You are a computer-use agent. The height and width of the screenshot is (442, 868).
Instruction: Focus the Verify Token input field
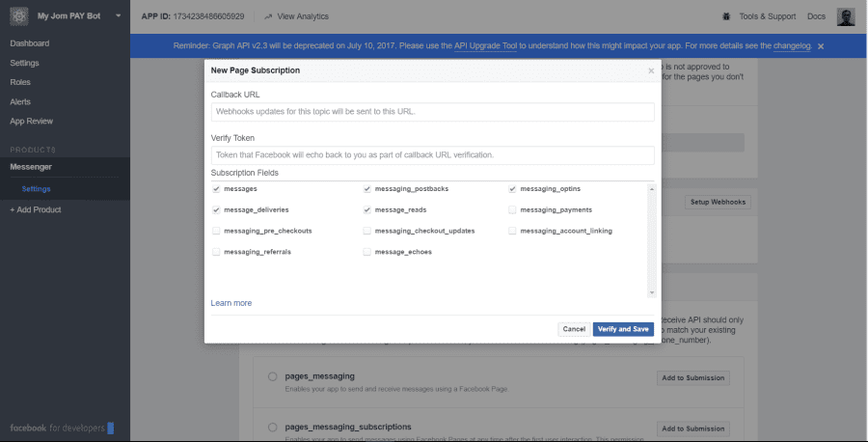click(432, 155)
